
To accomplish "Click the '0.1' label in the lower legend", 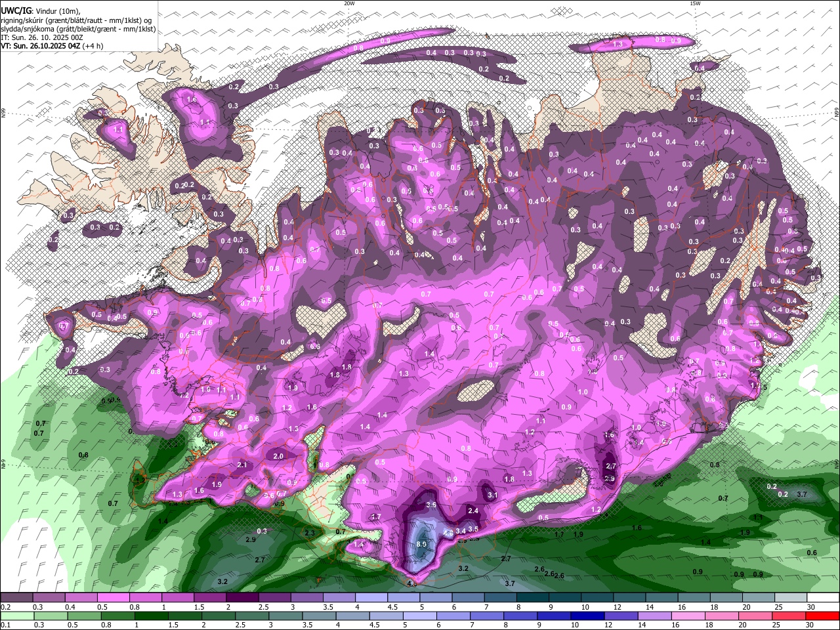I will point(5,625).
